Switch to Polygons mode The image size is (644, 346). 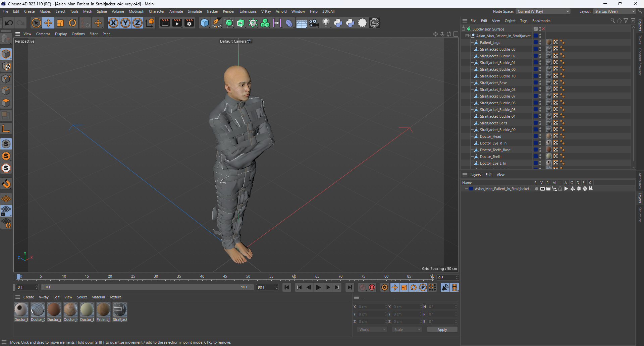6,103
